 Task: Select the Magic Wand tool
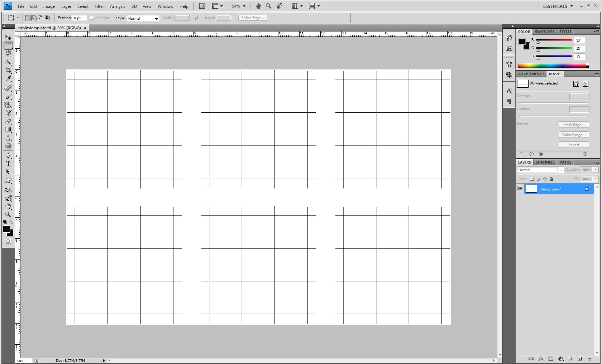click(x=8, y=62)
